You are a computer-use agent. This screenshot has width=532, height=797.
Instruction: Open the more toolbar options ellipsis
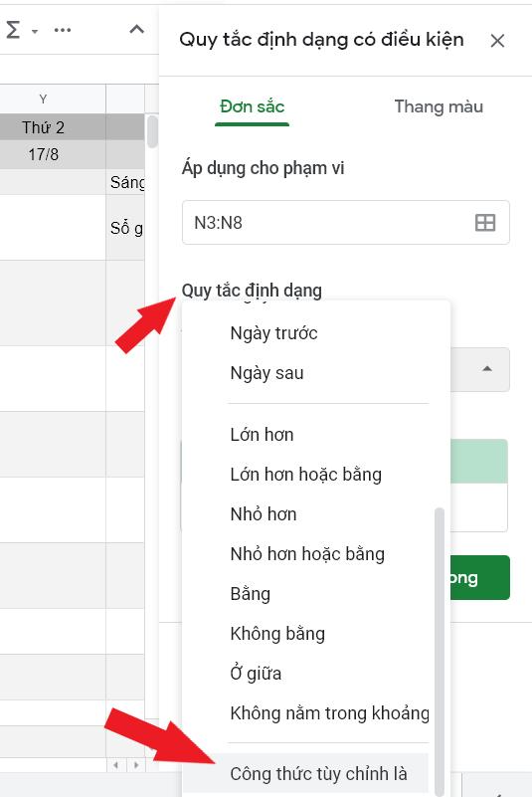coord(63,30)
